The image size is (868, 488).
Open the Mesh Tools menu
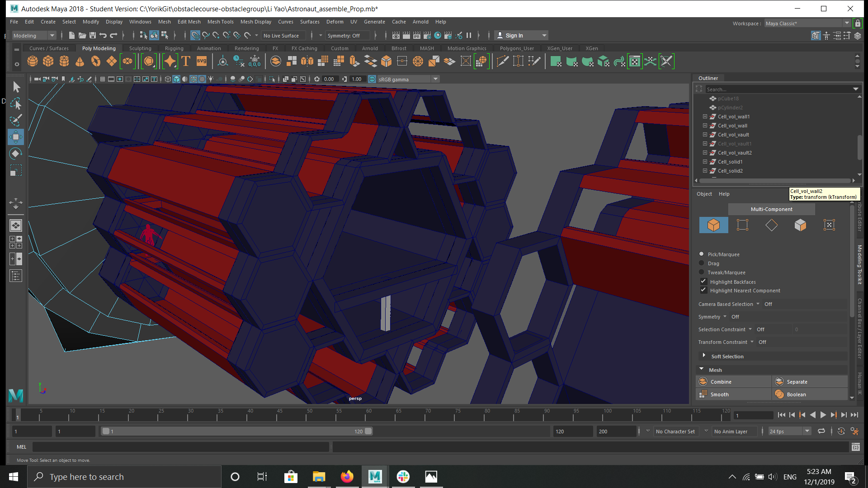(220, 22)
